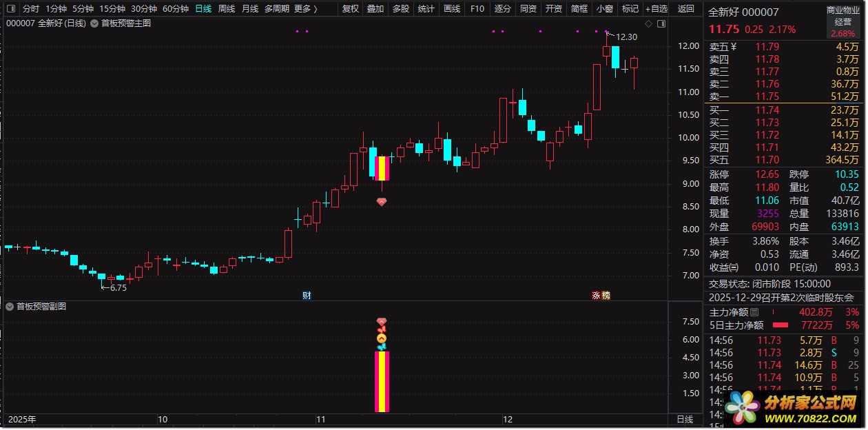The height and width of the screenshot is (430, 868).
Task: Click the 返回 back button
Action: point(686,9)
